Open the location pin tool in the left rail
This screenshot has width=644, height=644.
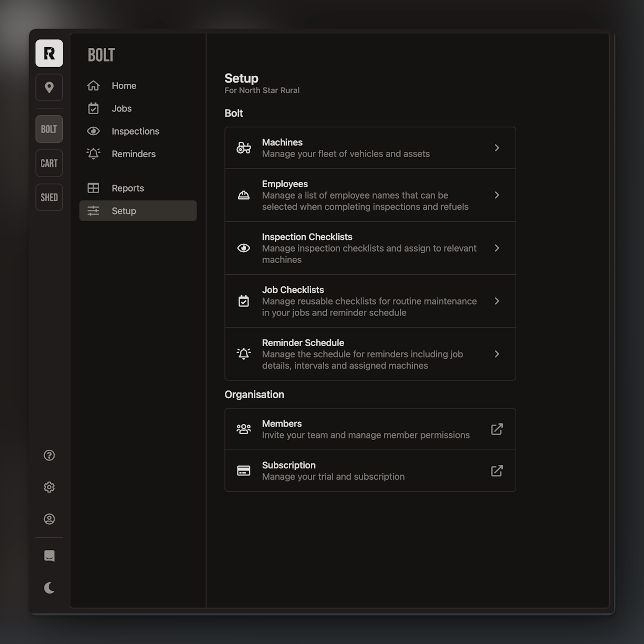(x=49, y=87)
